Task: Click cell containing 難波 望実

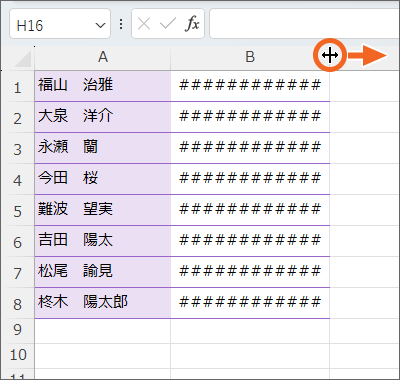Action: point(103,210)
